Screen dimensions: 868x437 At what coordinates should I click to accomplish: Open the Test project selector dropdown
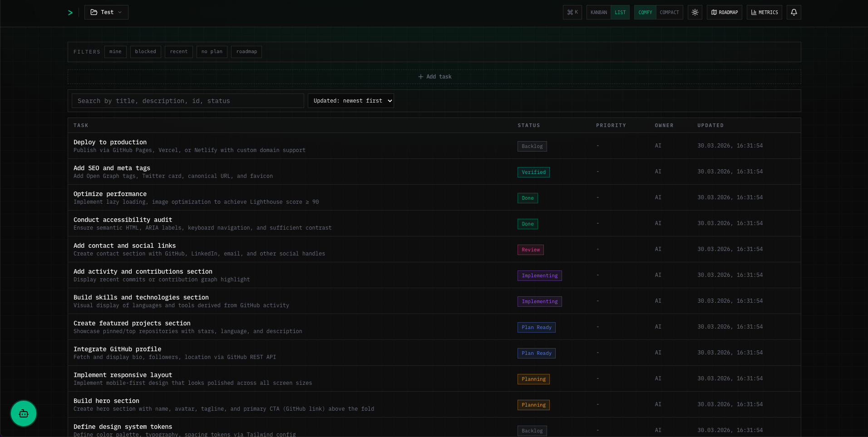[106, 12]
